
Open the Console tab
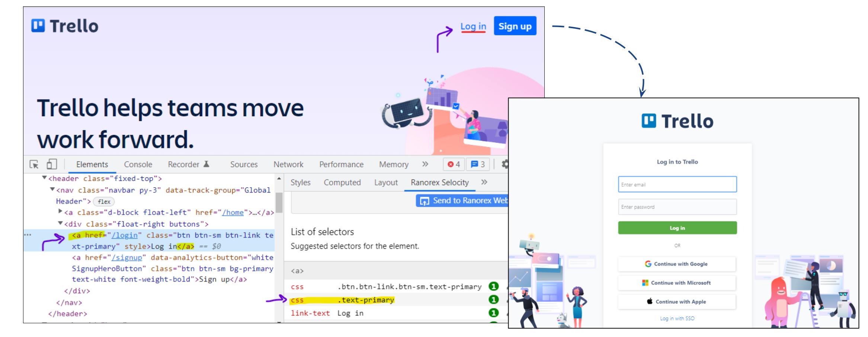[x=138, y=164]
